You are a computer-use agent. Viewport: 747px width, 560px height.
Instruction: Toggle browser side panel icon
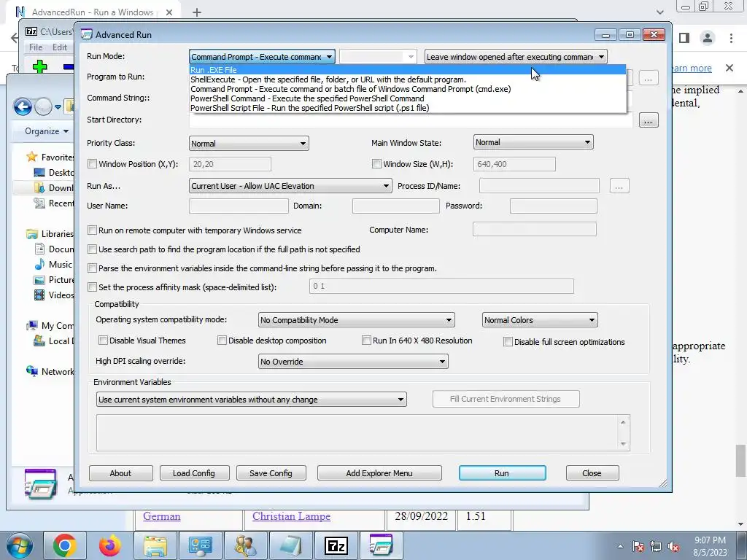684,38
